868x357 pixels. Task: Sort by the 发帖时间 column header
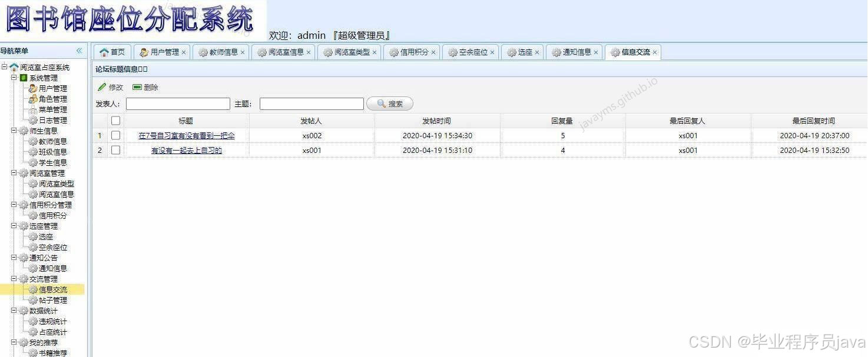click(x=437, y=121)
